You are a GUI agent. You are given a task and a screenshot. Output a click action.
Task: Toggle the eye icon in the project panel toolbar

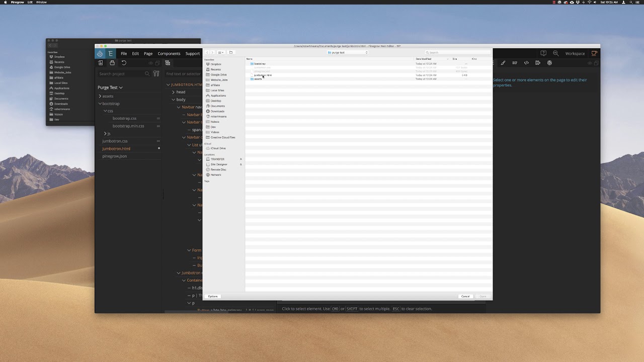click(x=150, y=63)
